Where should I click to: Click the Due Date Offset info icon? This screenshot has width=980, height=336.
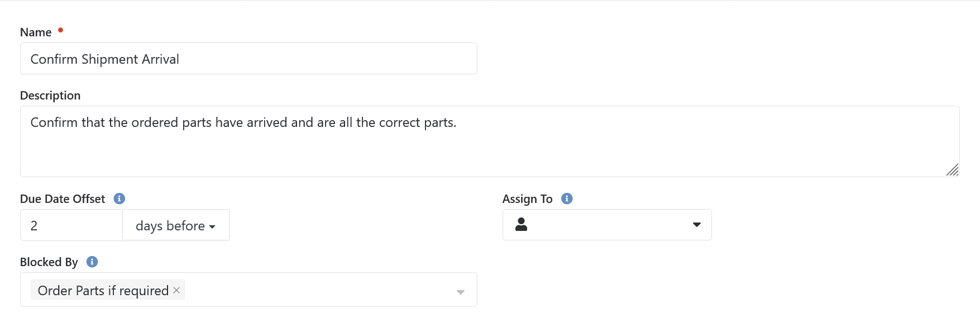tap(119, 198)
